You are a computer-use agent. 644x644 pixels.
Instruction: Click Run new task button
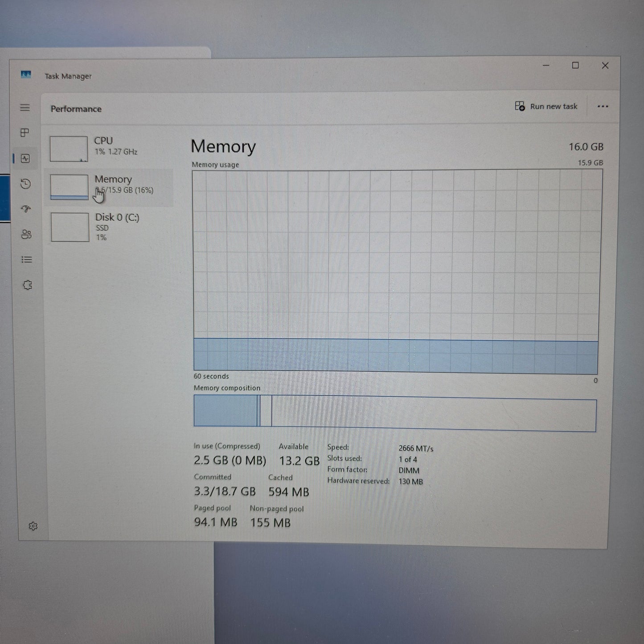click(x=546, y=106)
